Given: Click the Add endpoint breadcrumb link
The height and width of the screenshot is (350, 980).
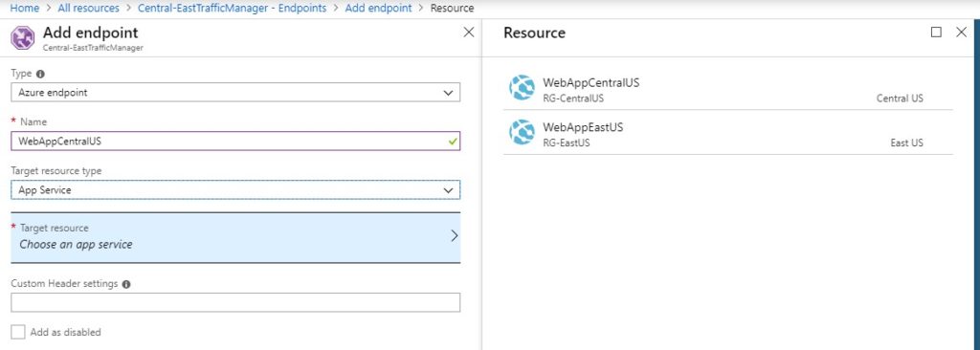Looking at the screenshot, I should tap(378, 8).
